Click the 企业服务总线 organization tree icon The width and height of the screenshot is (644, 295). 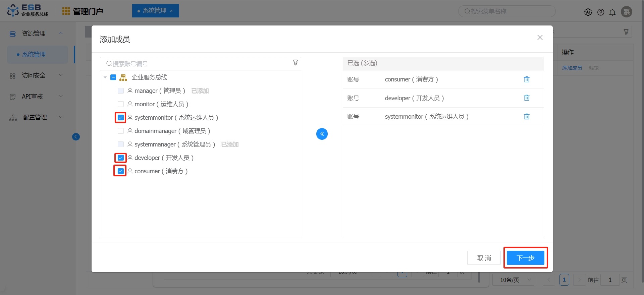(123, 77)
